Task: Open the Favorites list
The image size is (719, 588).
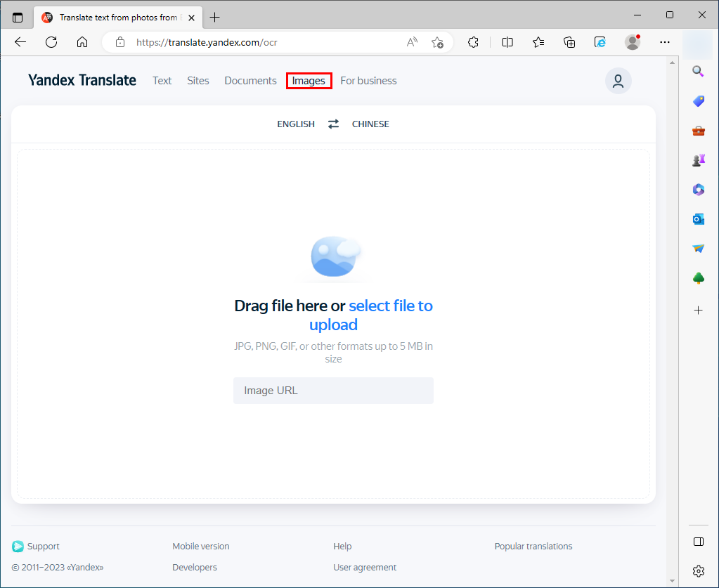Action: 538,42
